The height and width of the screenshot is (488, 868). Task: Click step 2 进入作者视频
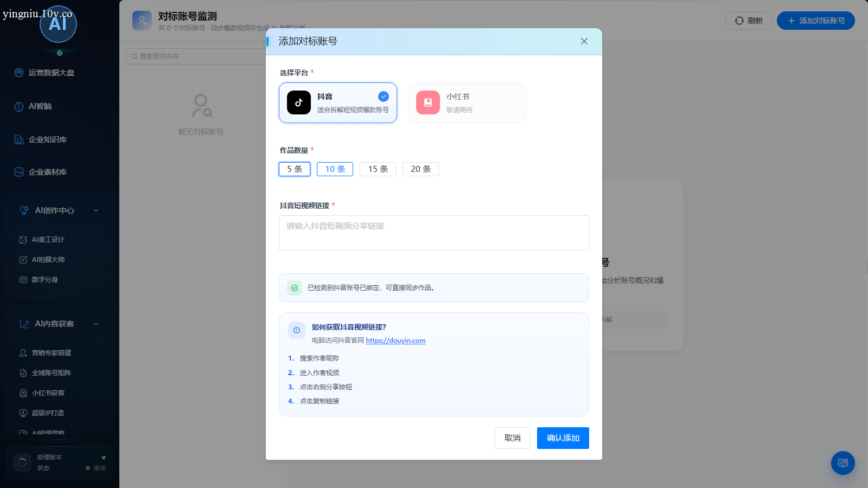[320, 373]
